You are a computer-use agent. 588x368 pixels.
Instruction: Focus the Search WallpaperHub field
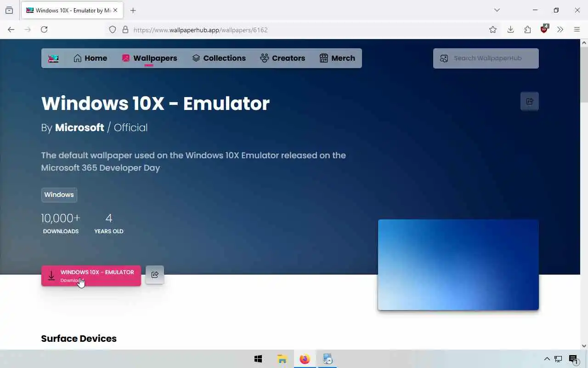coord(486,58)
